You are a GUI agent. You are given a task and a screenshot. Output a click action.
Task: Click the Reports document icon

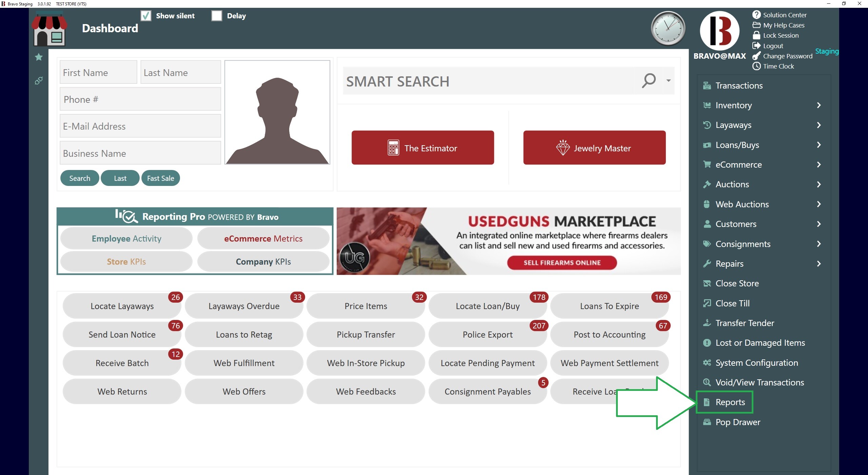[707, 402]
